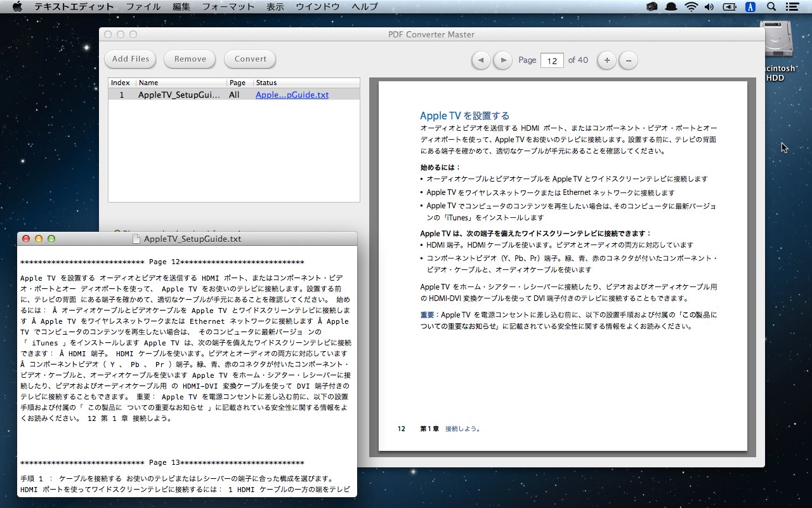Close the PDF Converter Master window
Image resolution: width=812 pixels, height=508 pixels.
108,34
